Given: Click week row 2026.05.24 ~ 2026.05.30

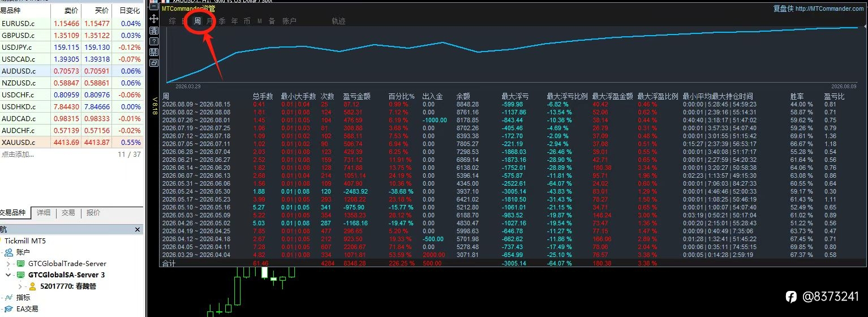Looking at the screenshot, I should [512, 191].
